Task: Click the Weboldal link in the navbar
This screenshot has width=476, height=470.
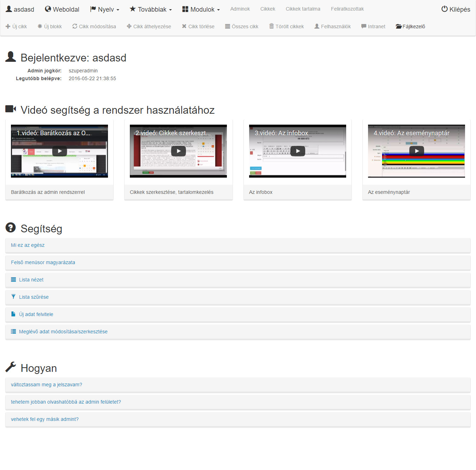Action: pyautogui.click(x=62, y=10)
